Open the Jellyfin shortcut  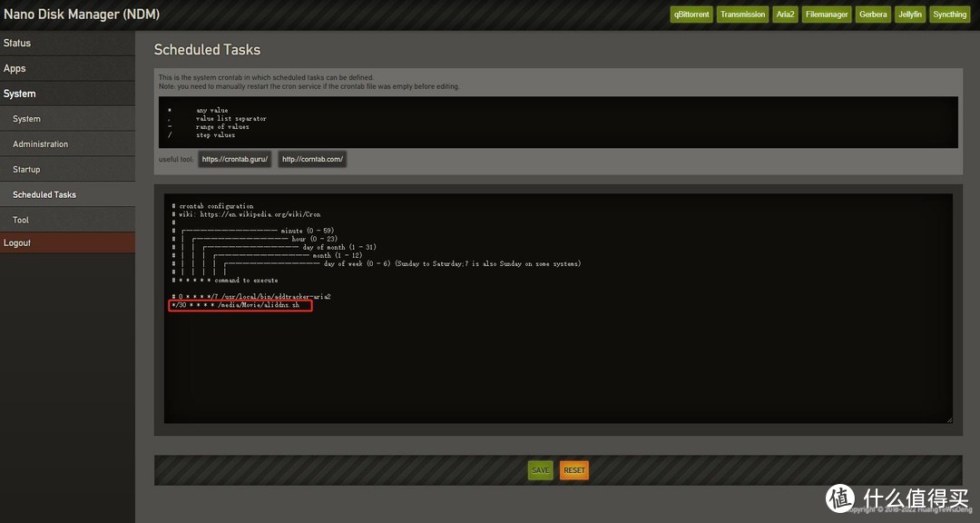910,15
